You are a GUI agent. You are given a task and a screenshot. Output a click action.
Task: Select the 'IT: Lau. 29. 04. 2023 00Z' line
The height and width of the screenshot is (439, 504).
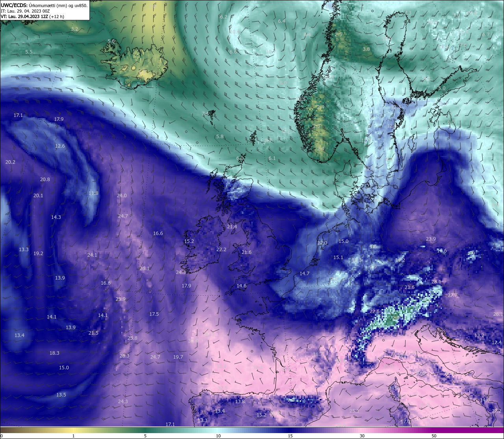(x=25, y=11)
